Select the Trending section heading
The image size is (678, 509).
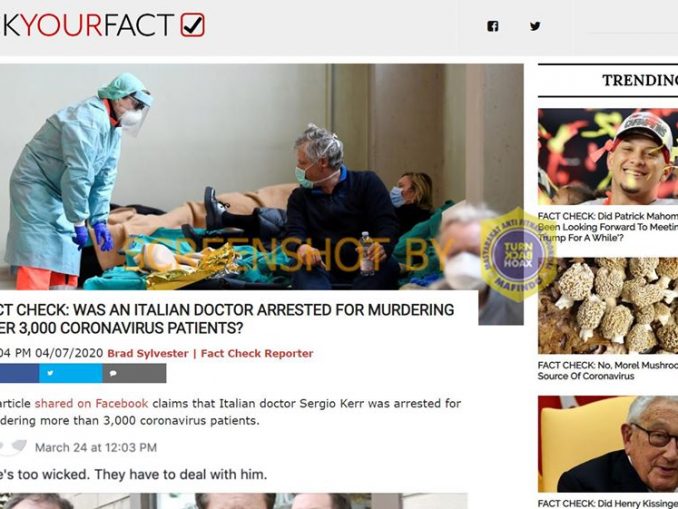pos(640,80)
